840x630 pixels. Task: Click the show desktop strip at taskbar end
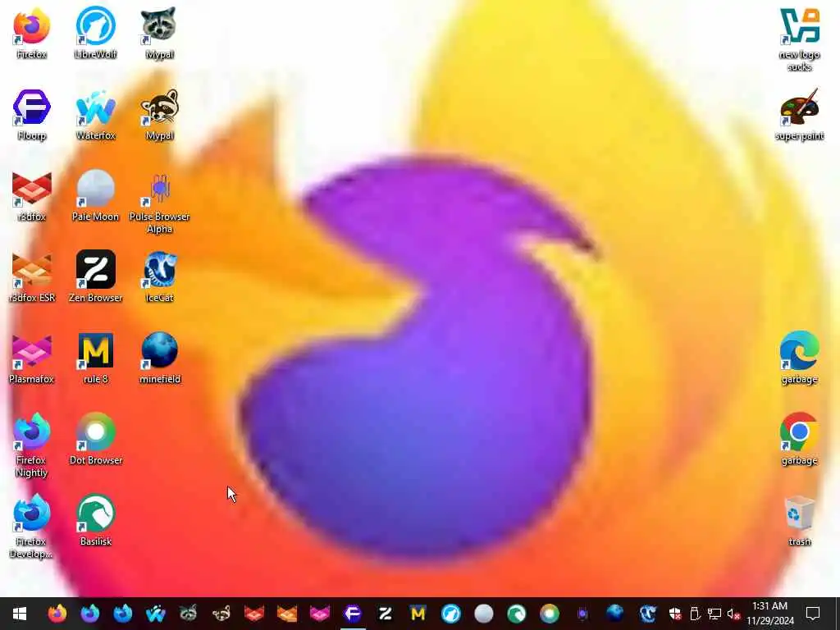tap(837, 614)
